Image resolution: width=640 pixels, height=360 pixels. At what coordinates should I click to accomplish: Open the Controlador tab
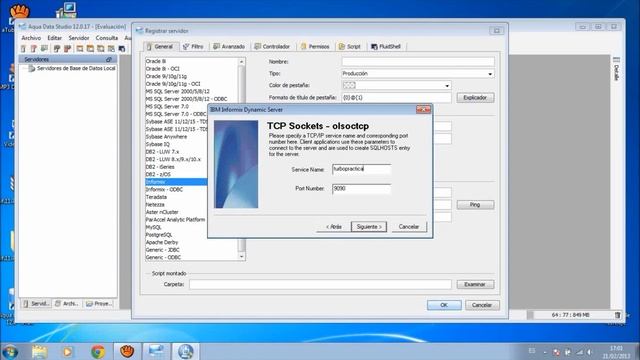272,47
